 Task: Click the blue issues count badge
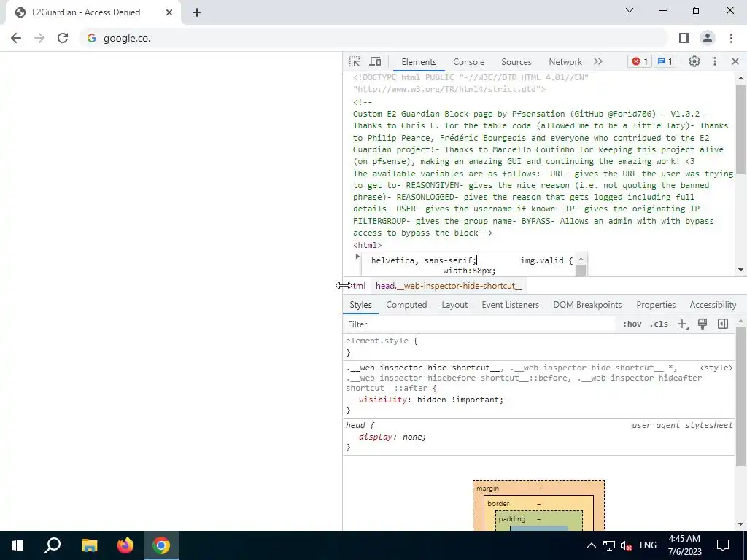[x=665, y=61]
